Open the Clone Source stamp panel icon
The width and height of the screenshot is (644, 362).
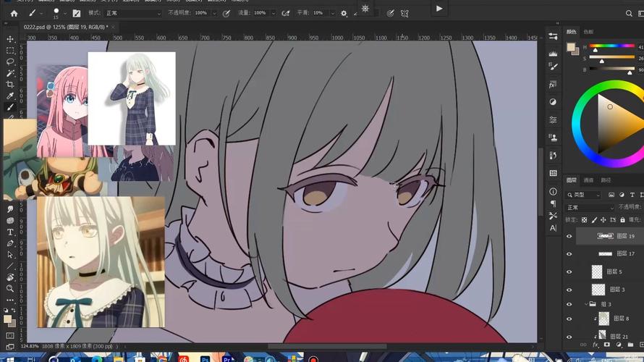coord(554,138)
